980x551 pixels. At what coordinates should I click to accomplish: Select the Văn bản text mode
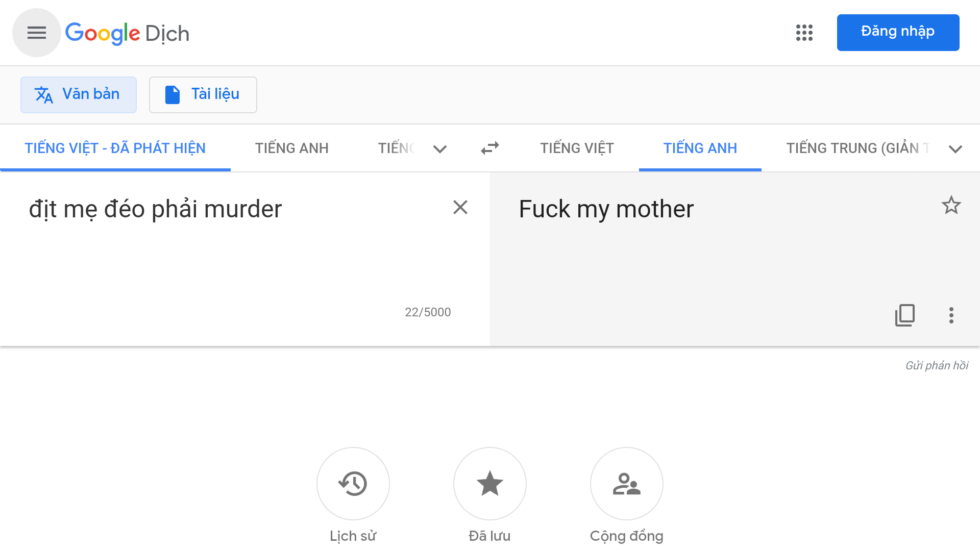pos(79,94)
